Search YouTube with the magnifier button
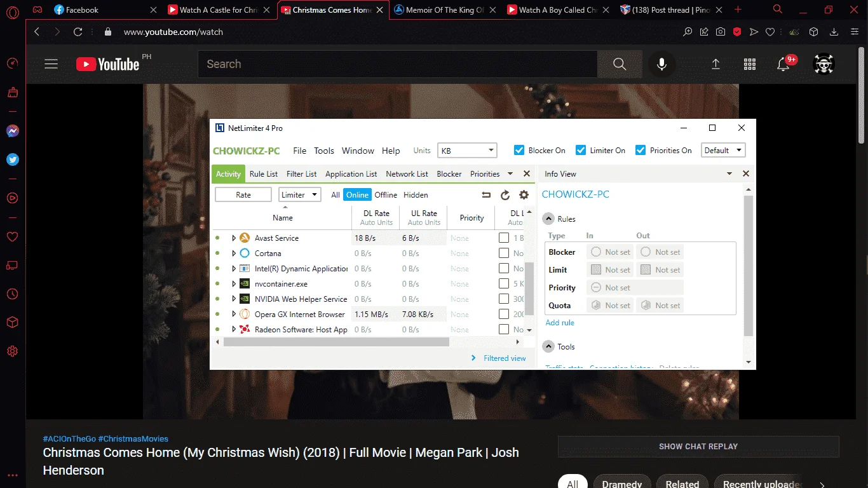 (x=620, y=64)
